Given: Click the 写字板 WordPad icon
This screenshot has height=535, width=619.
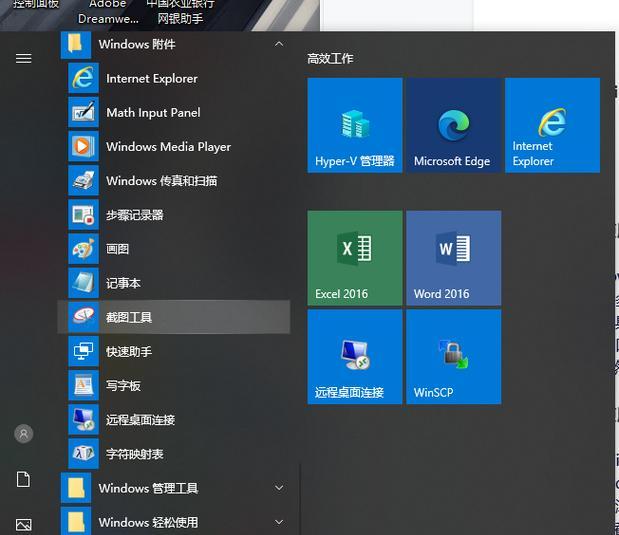Looking at the screenshot, I should coord(83,385).
